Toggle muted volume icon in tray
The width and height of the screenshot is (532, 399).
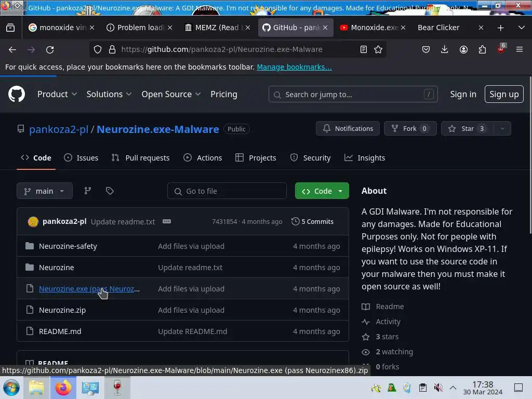[438, 388]
